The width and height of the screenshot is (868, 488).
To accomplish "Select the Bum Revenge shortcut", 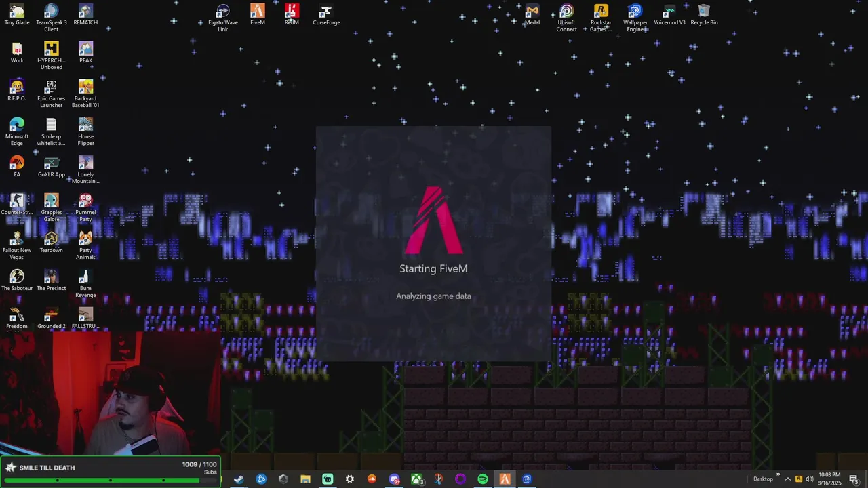I will point(85,283).
